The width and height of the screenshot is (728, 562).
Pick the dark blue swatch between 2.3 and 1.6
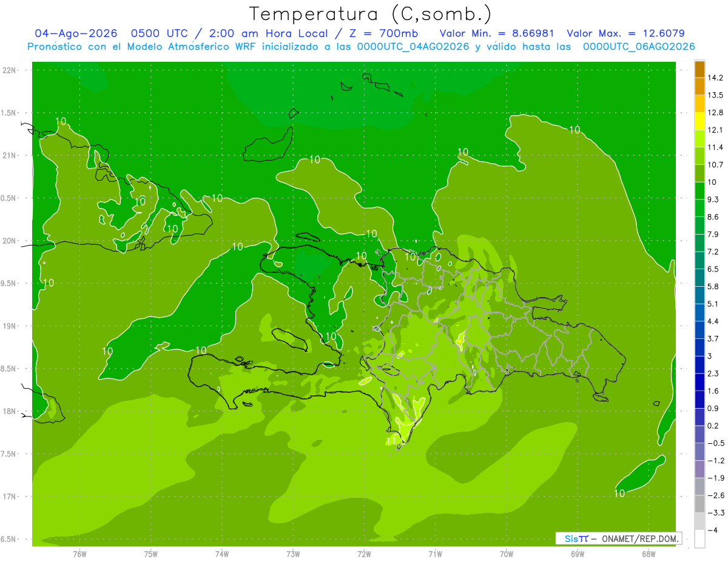(x=699, y=382)
